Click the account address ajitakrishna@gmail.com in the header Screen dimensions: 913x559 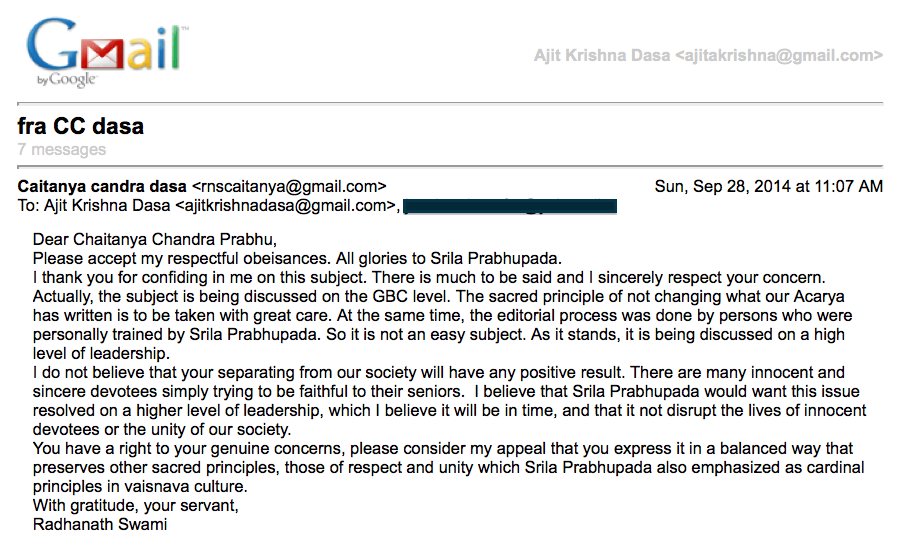(x=778, y=56)
